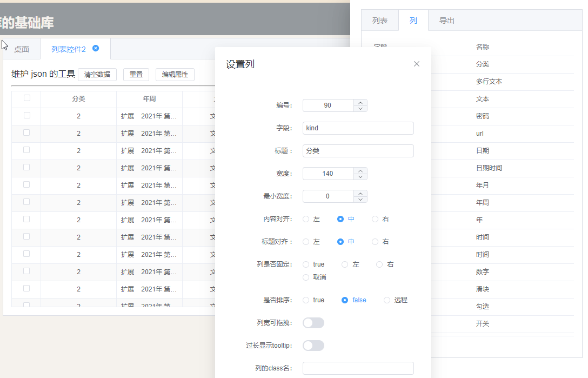Select 右 alignment for 标题对齐

(x=376, y=241)
